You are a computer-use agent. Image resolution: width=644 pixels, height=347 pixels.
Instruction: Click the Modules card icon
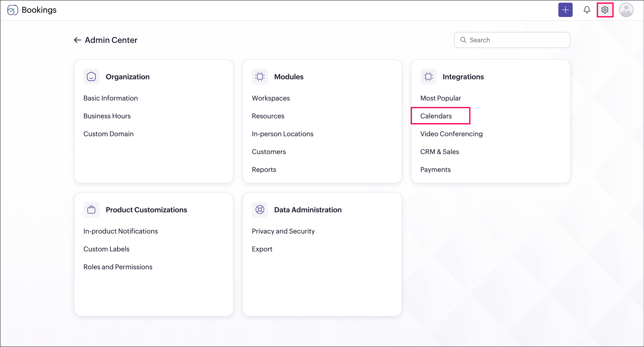click(x=260, y=77)
